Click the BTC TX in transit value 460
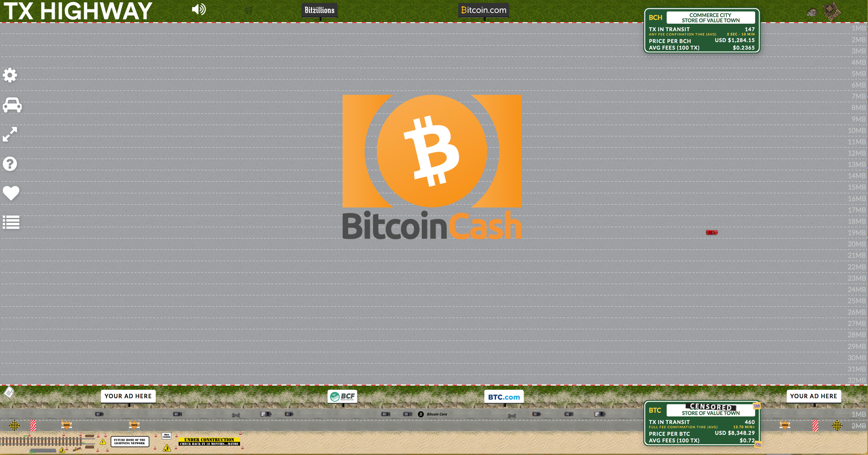Screen dimensions: 868x455 (x=750, y=422)
